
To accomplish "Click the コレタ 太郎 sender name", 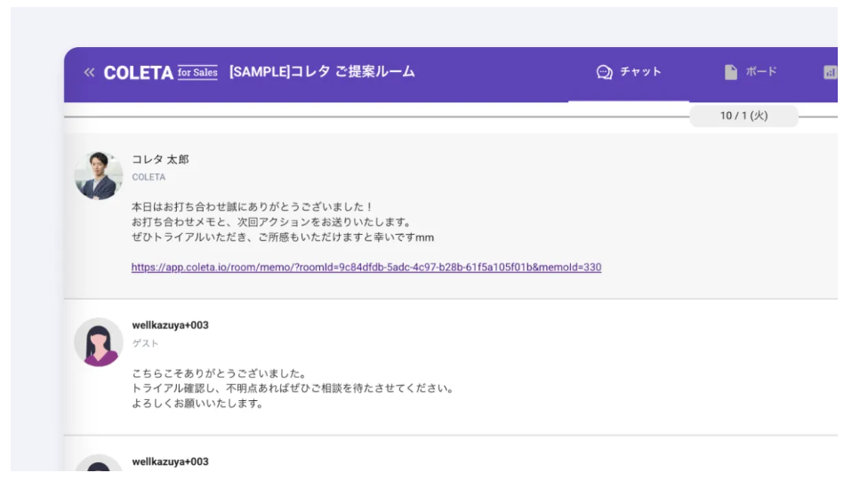I will tap(160, 160).
